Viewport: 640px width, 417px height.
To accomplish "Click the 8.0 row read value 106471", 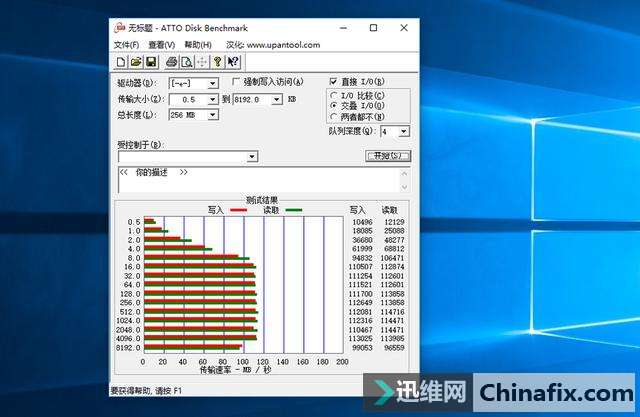I will (392, 258).
